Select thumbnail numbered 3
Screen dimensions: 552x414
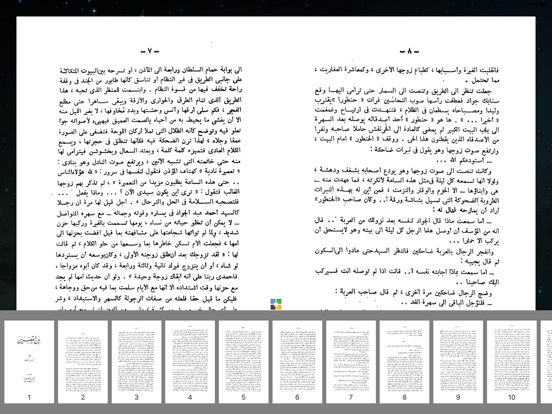coord(137,362)
